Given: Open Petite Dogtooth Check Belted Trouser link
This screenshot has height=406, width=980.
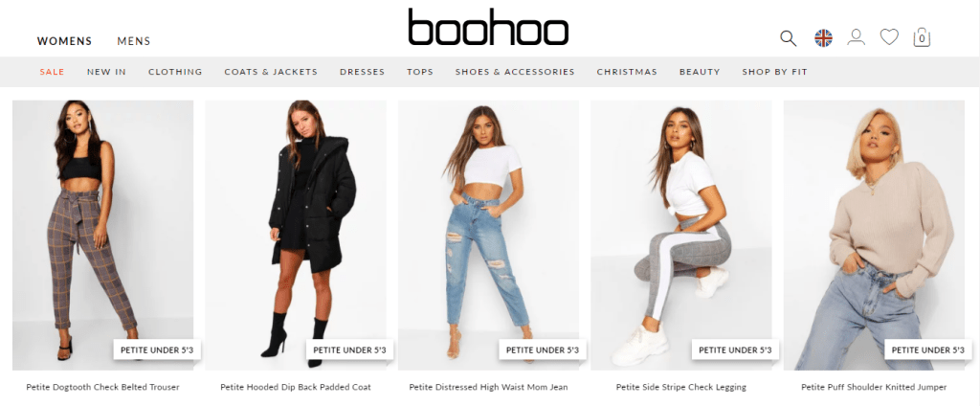Looking at the screenshot, I should pos(102,387).
